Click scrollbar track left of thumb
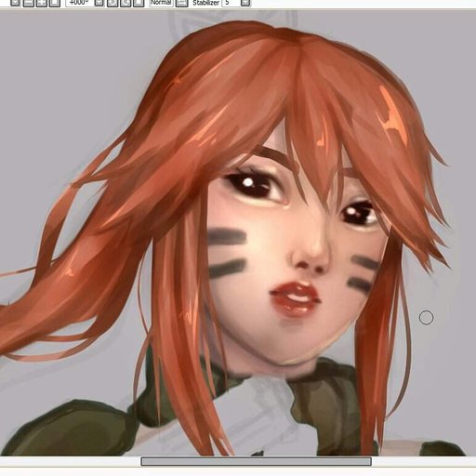Viewport: 476px width, 476px height. (71, 461)
